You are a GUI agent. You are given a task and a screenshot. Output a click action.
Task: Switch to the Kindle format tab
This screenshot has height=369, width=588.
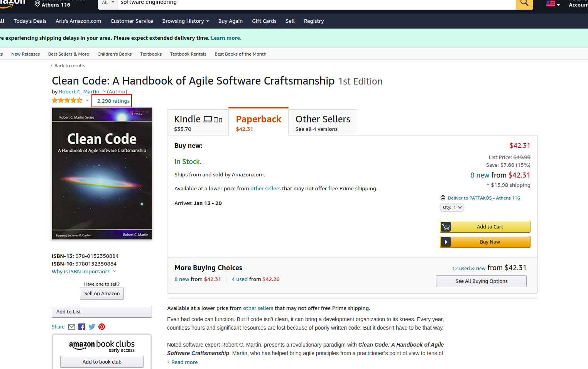tap(198, 123)
